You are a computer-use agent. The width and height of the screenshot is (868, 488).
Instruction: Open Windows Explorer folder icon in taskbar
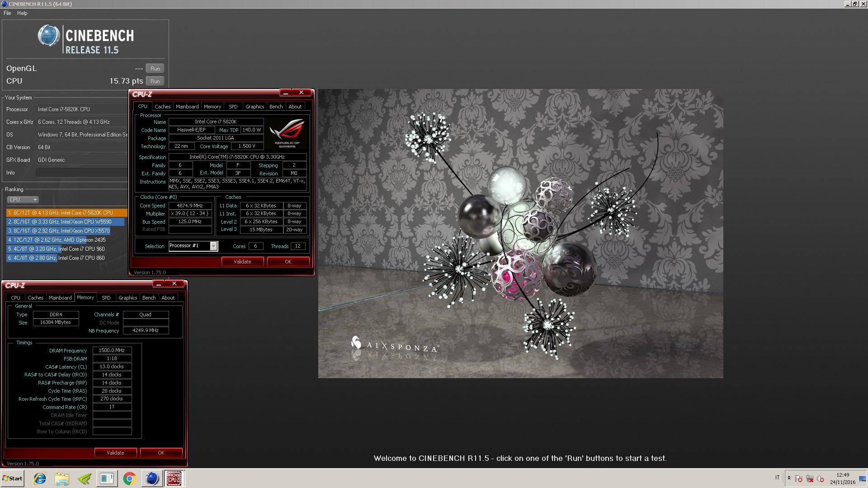point(62,479)
